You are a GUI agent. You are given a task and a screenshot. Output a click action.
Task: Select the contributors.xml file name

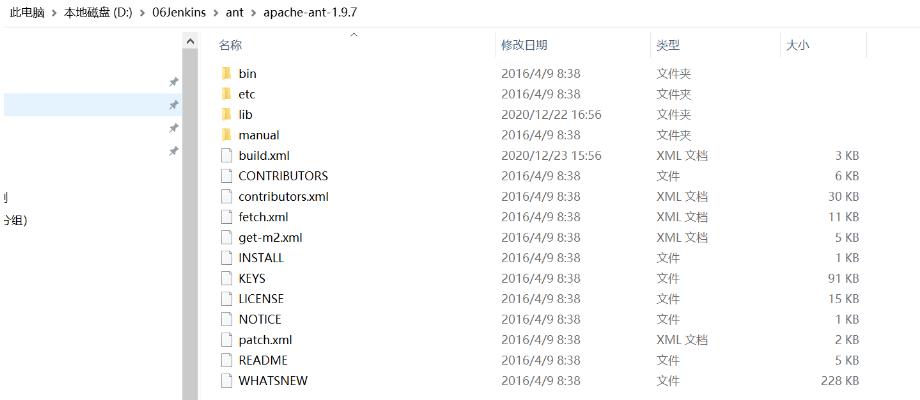pyautogui.click(x=283, y=196)
